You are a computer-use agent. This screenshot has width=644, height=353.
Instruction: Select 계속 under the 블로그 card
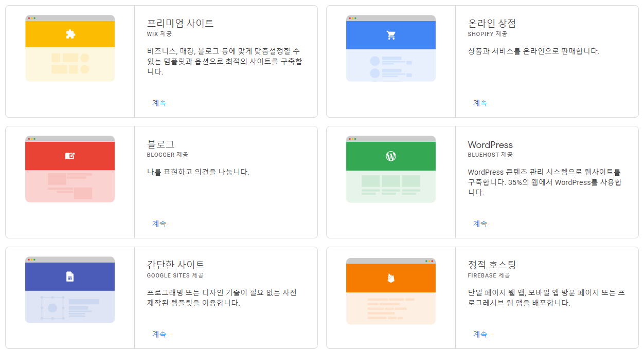159,224
